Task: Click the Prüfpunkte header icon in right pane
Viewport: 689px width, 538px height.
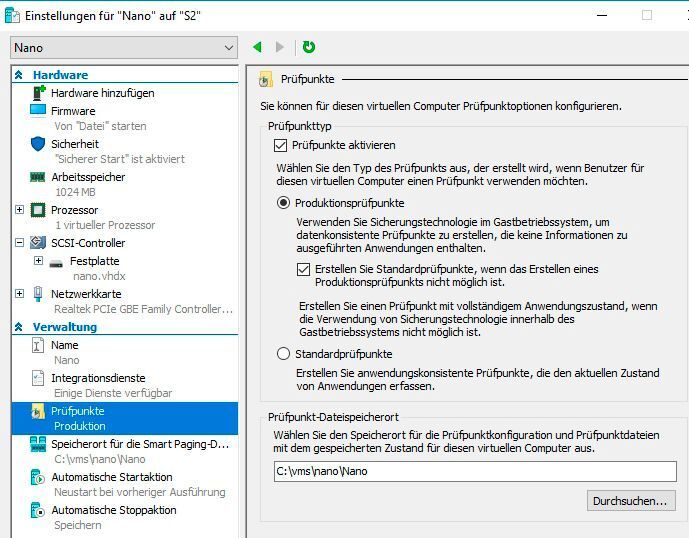Action: coord(266,80)
